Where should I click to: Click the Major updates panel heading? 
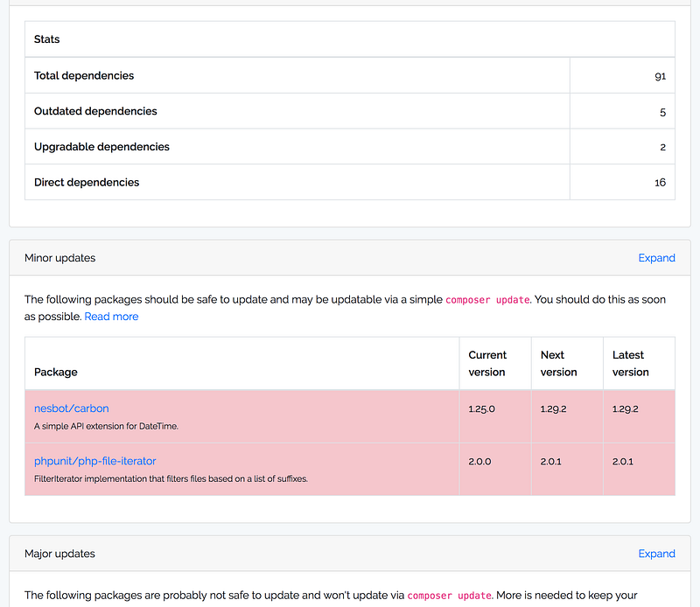click(x=59, y=554)
